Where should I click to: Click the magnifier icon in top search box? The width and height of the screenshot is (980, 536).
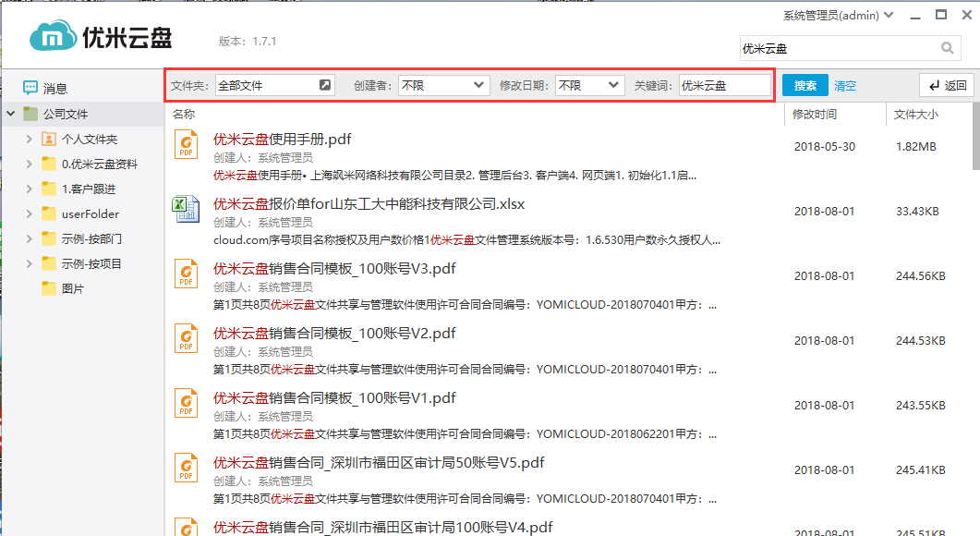click(947, 49)
